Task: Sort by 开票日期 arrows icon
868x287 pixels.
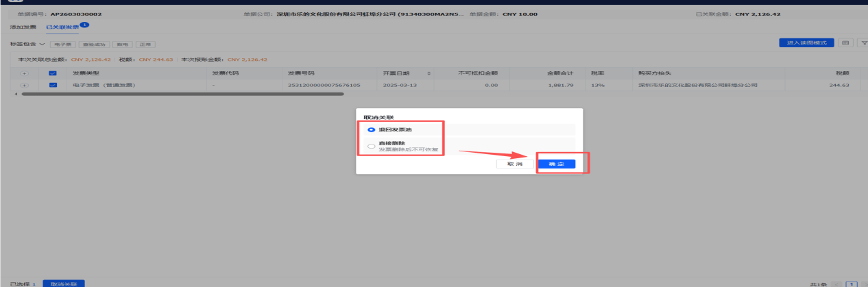Action: click(429, 73)
